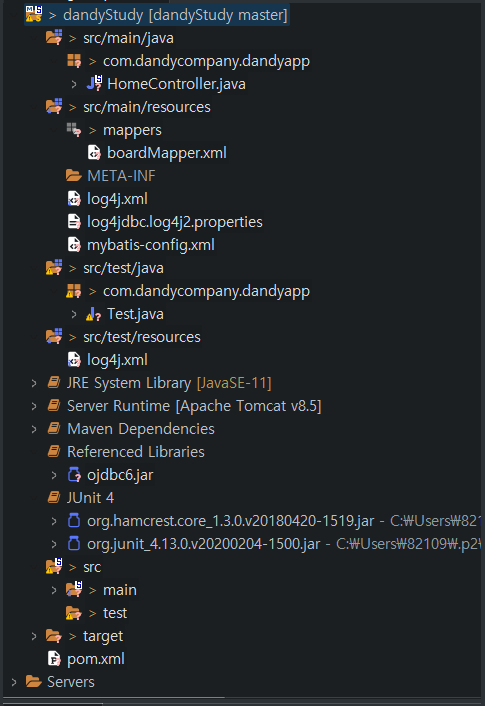Expand the target folder
The height and width of the screenshot is (706, 485).
coord(34,636)
